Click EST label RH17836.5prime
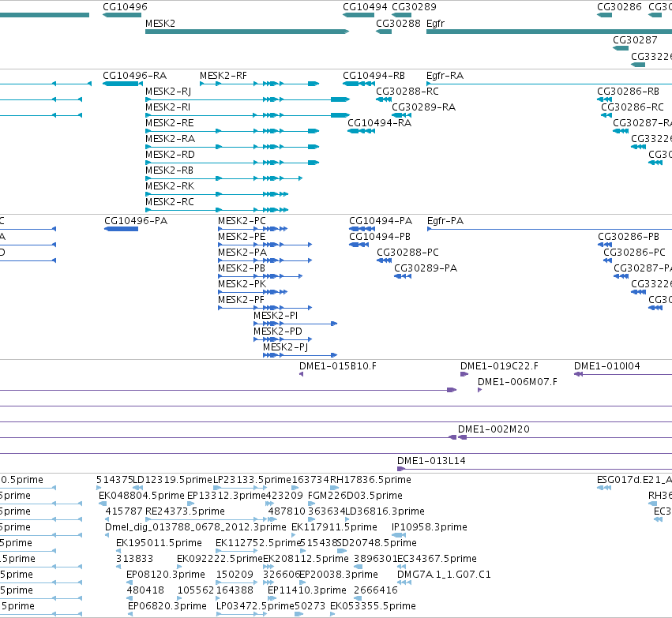672x618 pixels. coord(370,480)
